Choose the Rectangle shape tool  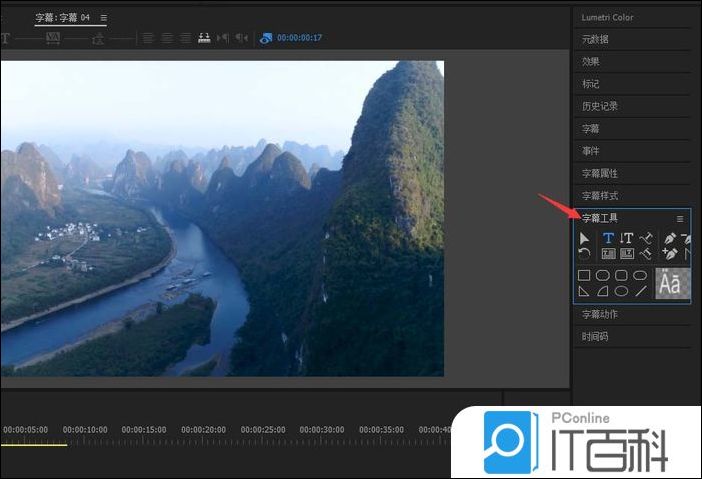(x=585, y=275)
